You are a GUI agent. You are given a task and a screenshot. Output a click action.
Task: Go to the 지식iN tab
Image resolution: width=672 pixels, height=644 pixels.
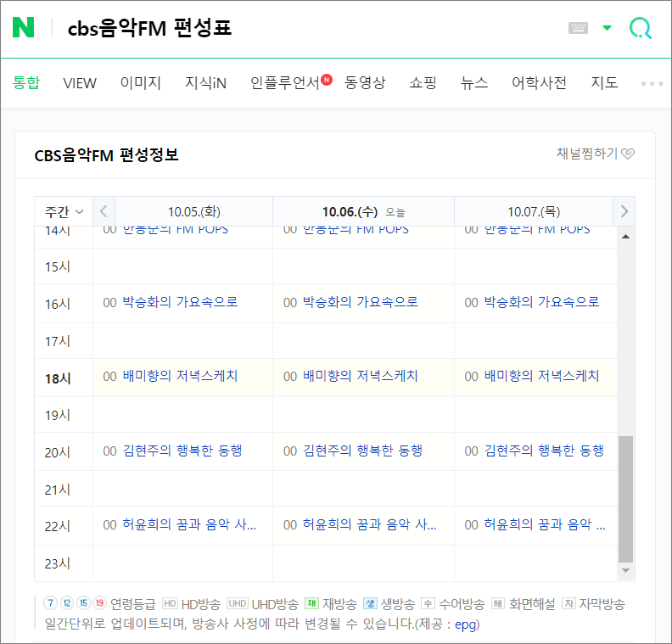[x=205, y=82]
